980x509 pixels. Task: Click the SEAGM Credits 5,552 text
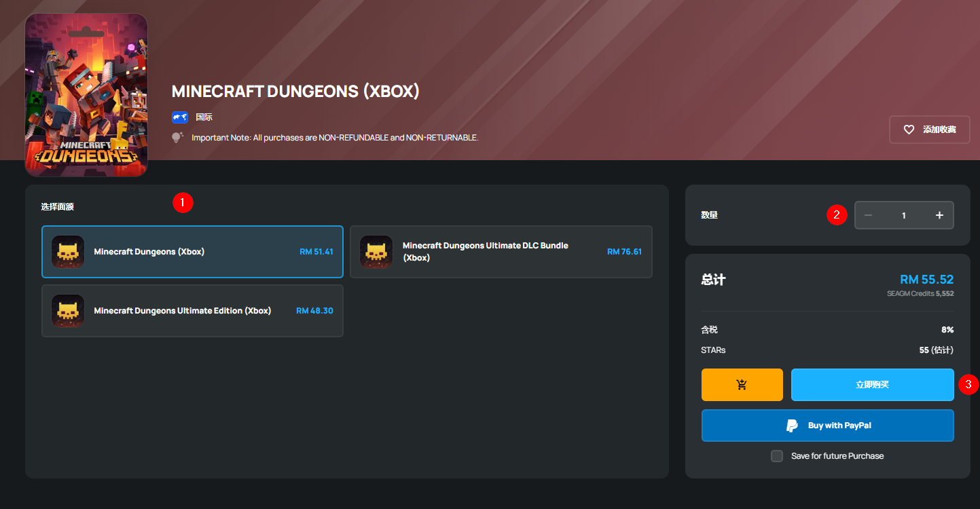920,294
